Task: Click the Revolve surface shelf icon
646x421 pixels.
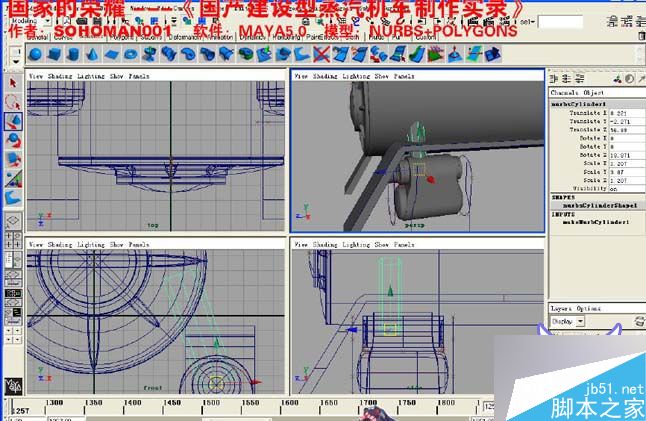Action: 149,54
